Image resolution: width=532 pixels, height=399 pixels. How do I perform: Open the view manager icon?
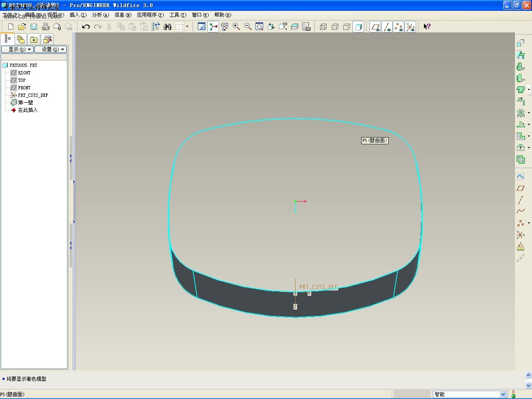coord(306,27)
